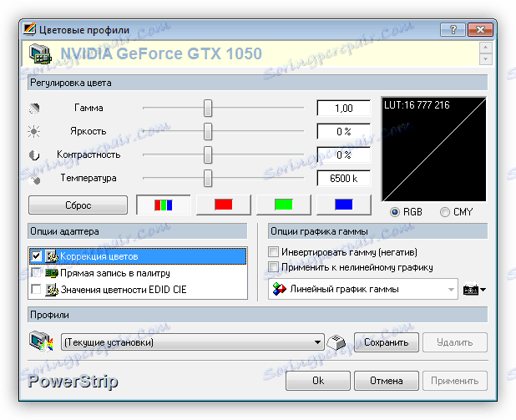Image resolution: width=516 pixels, height=420 pixels.
Task: Select the red channel button
Action: 224,205
